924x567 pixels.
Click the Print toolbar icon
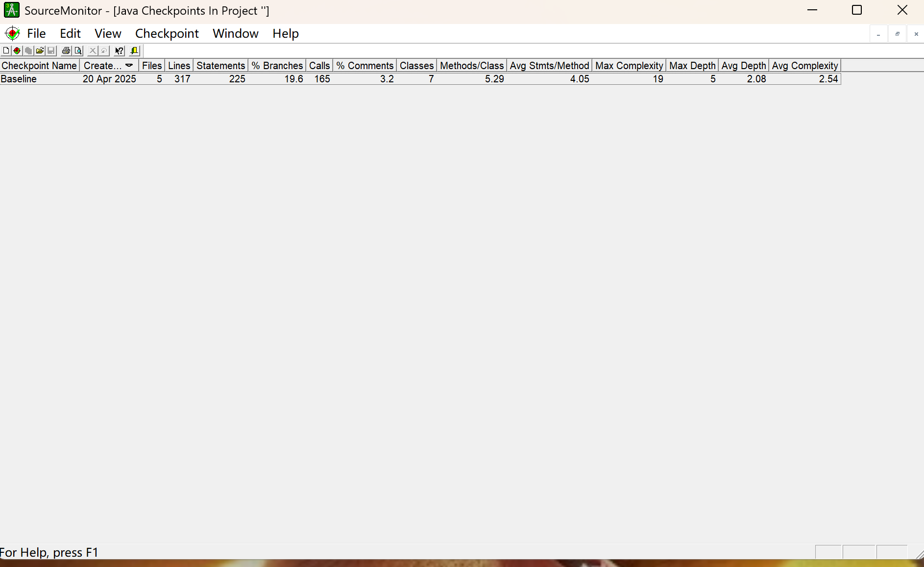(66, 50)
